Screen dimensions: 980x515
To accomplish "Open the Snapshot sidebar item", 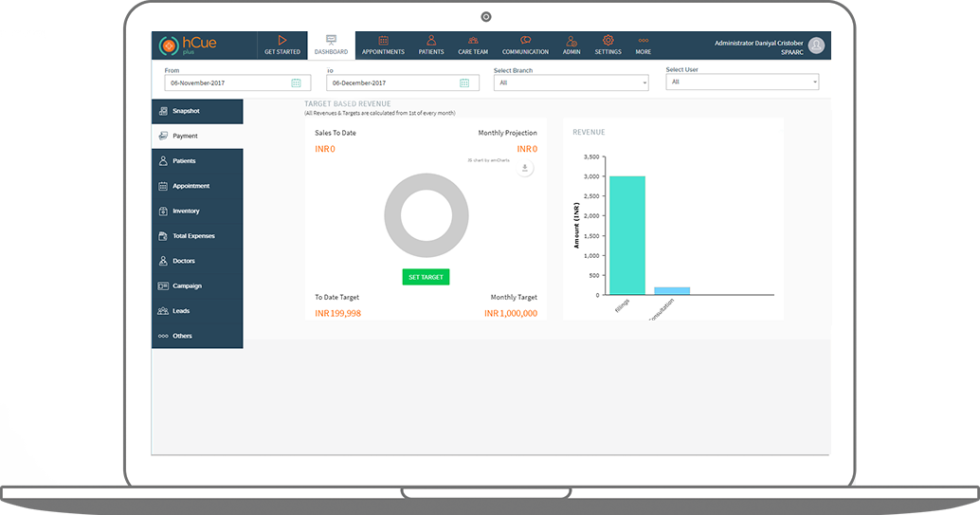I will pos(197,111).
